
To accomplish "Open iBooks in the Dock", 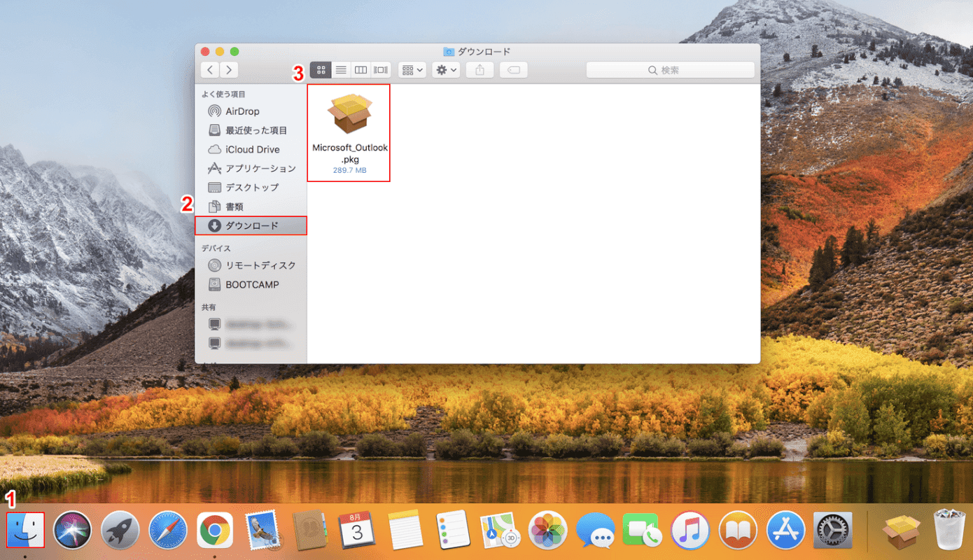I will [738, 530].
